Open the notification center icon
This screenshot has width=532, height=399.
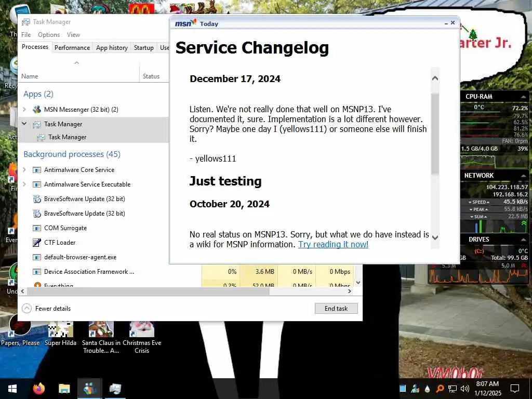pos(515,389)
